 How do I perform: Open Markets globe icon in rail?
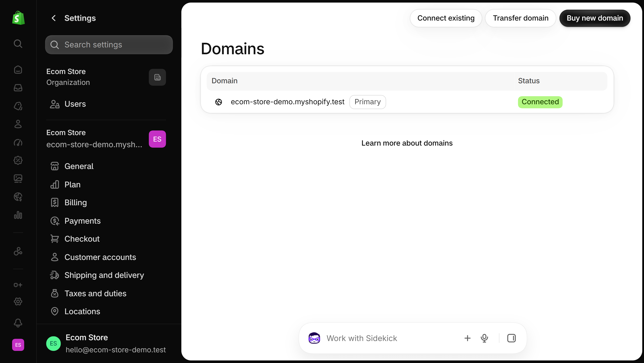tap(18, 197)
